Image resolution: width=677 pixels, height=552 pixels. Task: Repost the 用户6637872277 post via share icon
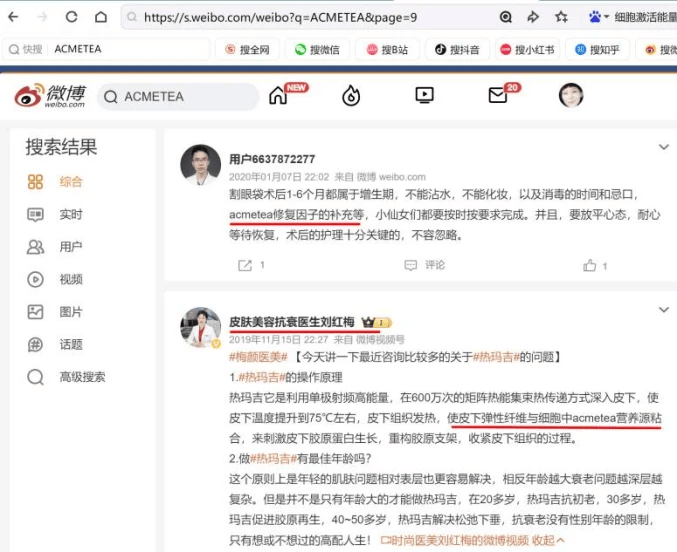click(245, 265)
